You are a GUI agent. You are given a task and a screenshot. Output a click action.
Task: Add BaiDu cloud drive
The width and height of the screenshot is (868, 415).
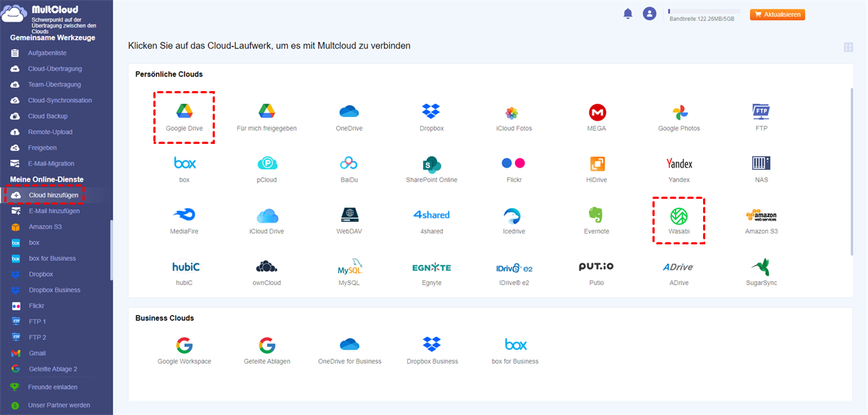click(349, 163)
